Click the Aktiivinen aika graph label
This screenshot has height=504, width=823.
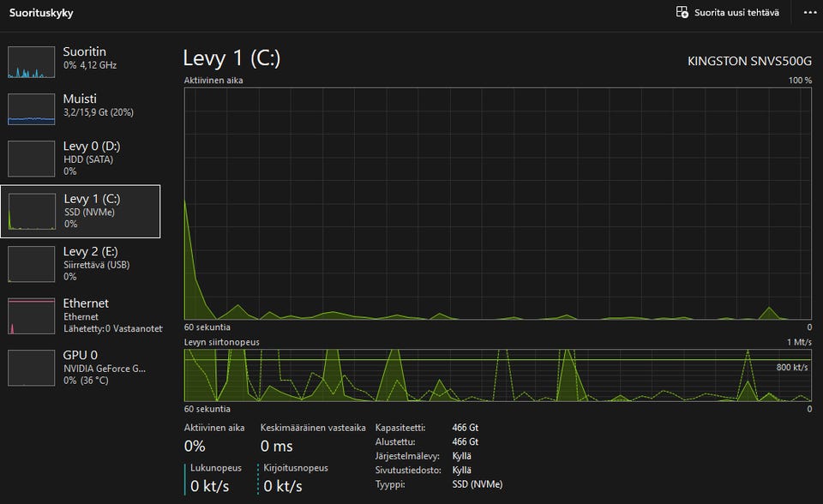coord(213,81)
